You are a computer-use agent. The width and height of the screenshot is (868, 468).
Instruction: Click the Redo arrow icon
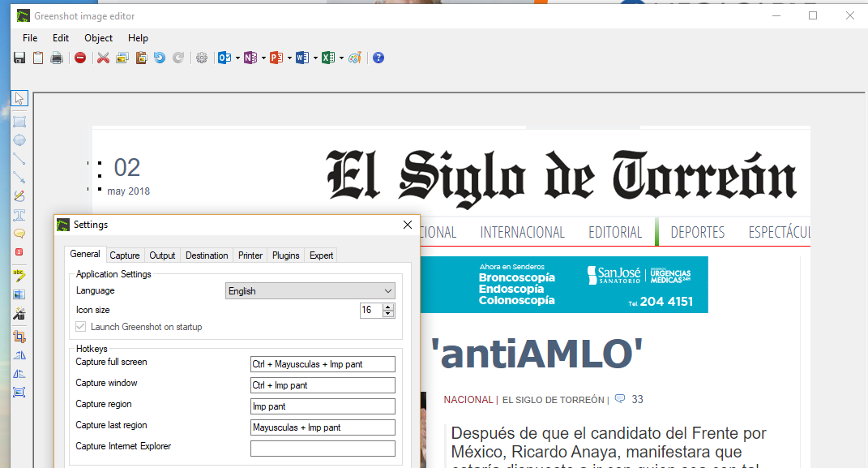point(178,58)
